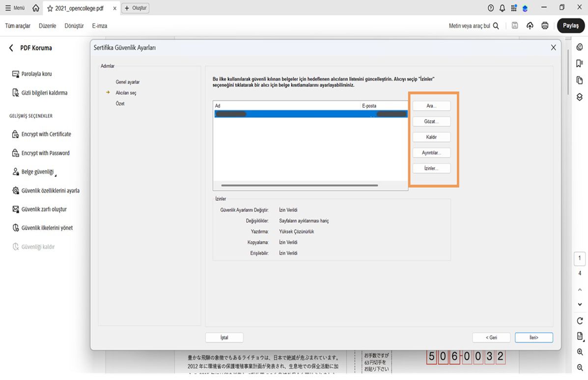Select the Alıcıları seç step
The image size is (588, 380).
click(x=126, y=92)
